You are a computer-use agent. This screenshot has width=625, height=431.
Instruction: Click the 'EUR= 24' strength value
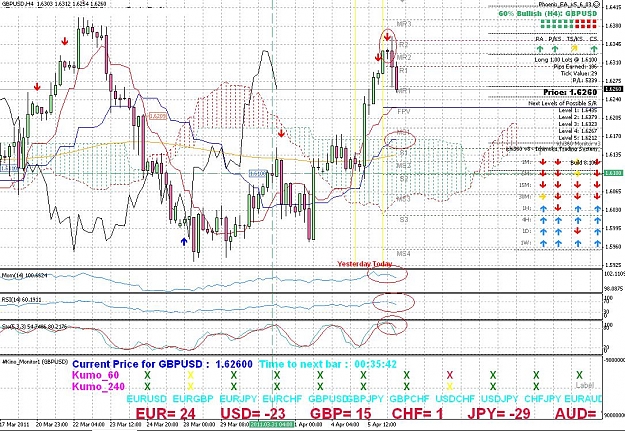tap(166, 413)
